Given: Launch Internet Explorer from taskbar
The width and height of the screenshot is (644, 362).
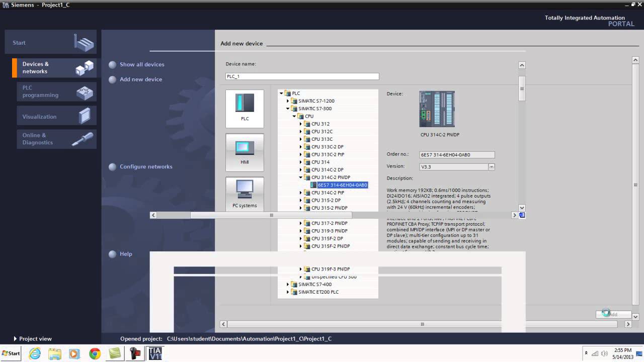Looking at the screenshot, I should tap(35, 353).
